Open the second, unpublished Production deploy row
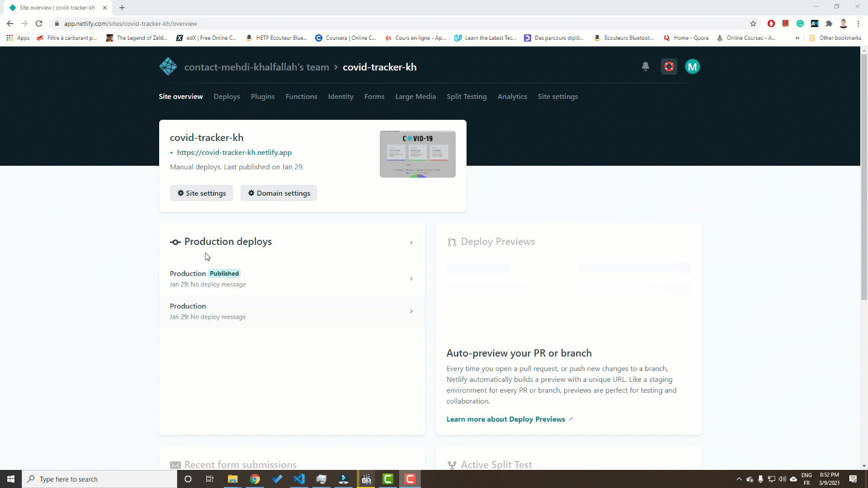The image size is (868, 488). pyautogui.click(x=292, y=311)
